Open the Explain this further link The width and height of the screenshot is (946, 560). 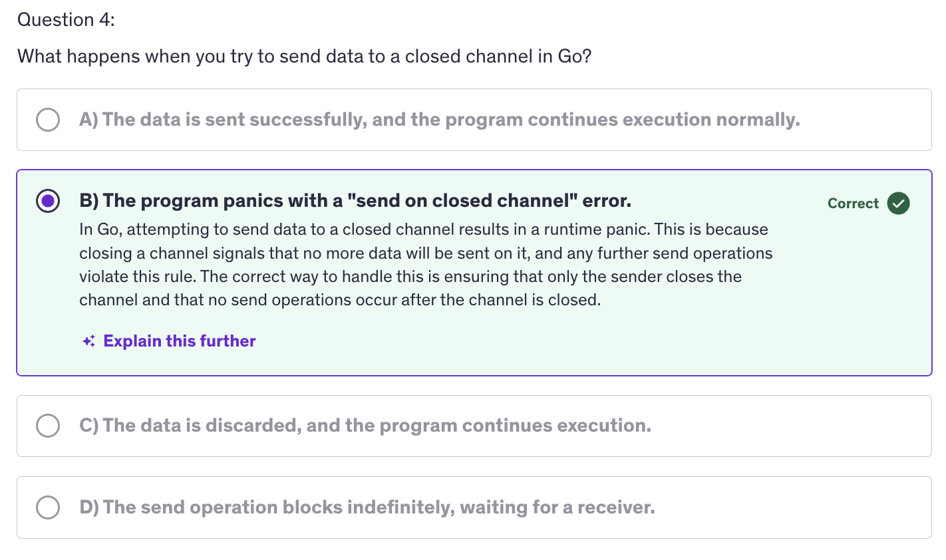179,341
